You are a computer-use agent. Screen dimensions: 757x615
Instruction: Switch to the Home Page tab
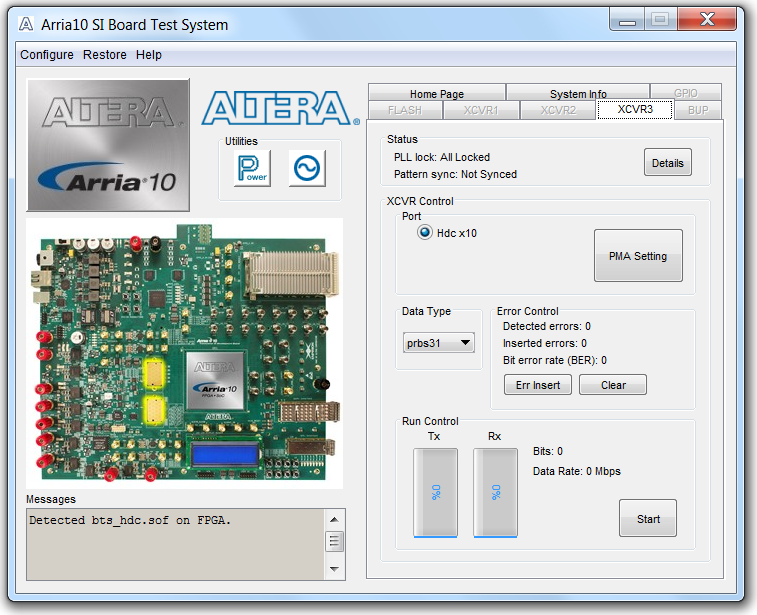click(436, 94)
